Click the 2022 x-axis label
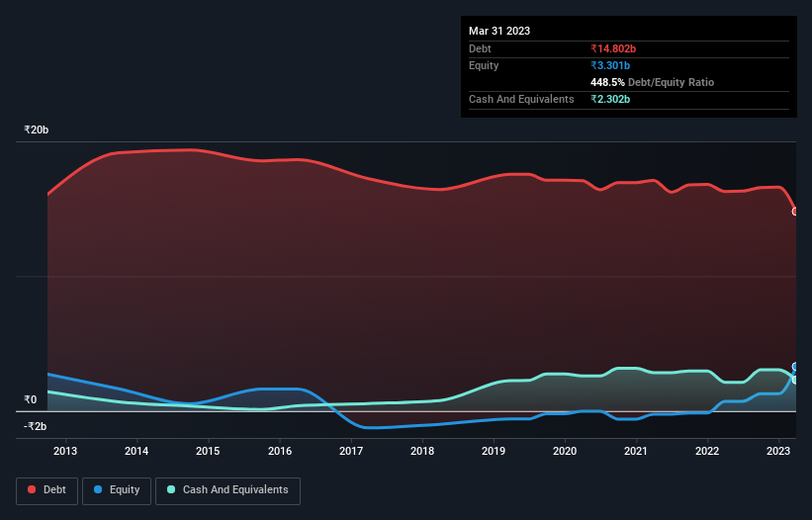 click(x=707, y=451)
